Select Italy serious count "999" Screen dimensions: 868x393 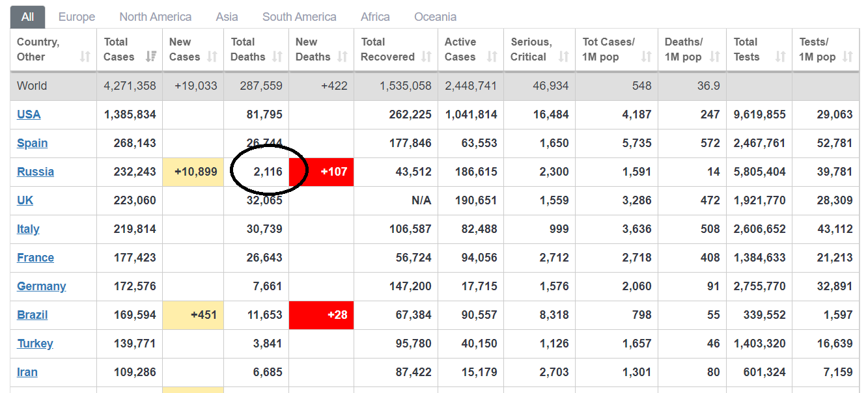558,229
